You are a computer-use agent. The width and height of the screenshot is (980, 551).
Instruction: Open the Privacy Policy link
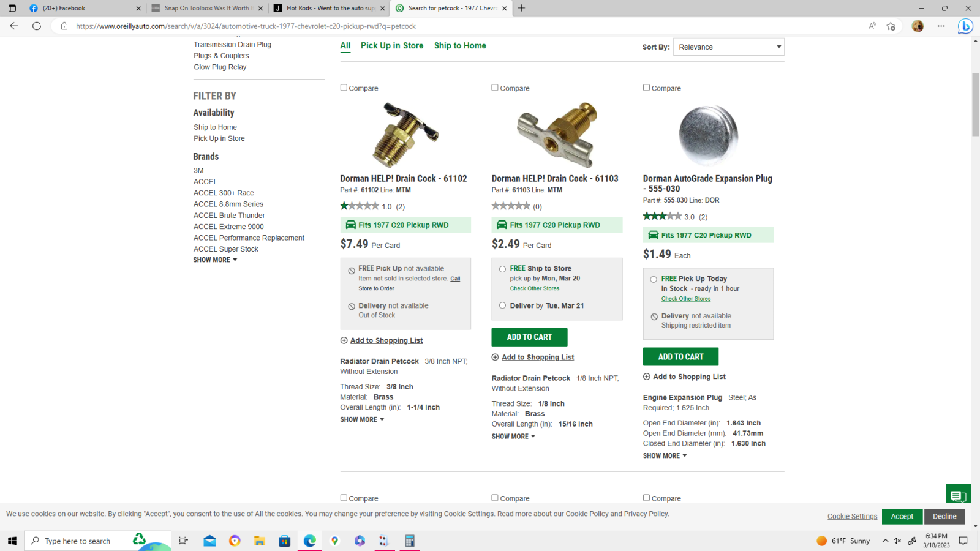(x=646, y=514)
